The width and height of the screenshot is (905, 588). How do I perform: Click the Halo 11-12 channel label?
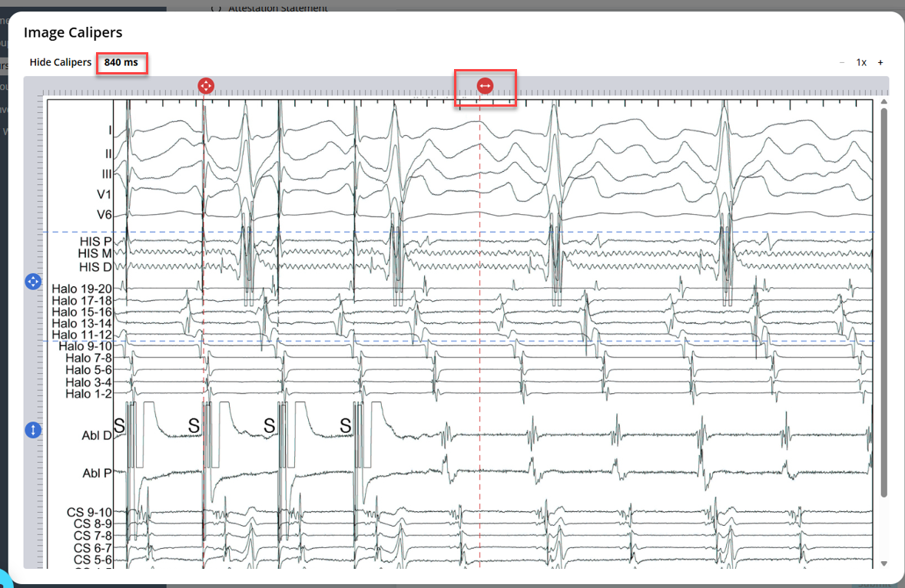(82, 335)
